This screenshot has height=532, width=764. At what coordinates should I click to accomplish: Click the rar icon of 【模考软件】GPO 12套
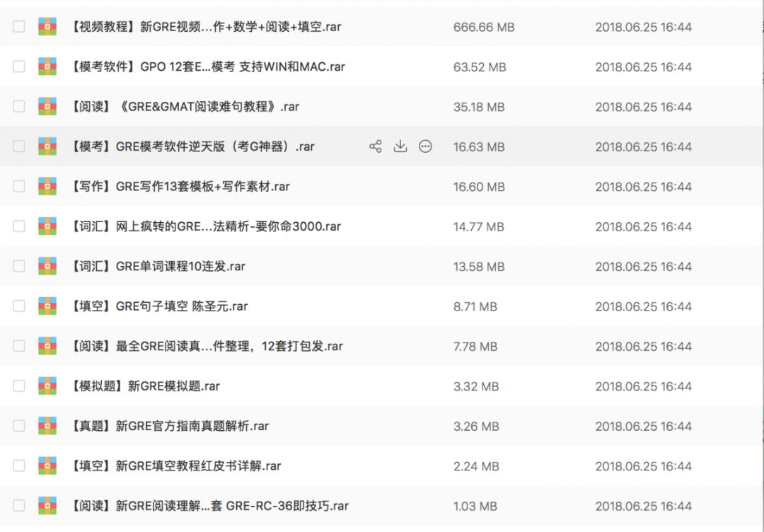click(x=47, y=66)
